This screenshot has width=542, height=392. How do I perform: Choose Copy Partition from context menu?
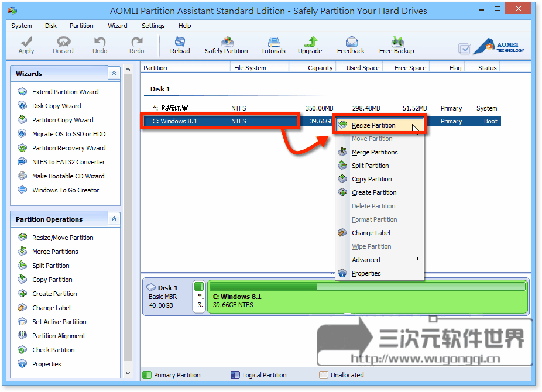[379, 179]
